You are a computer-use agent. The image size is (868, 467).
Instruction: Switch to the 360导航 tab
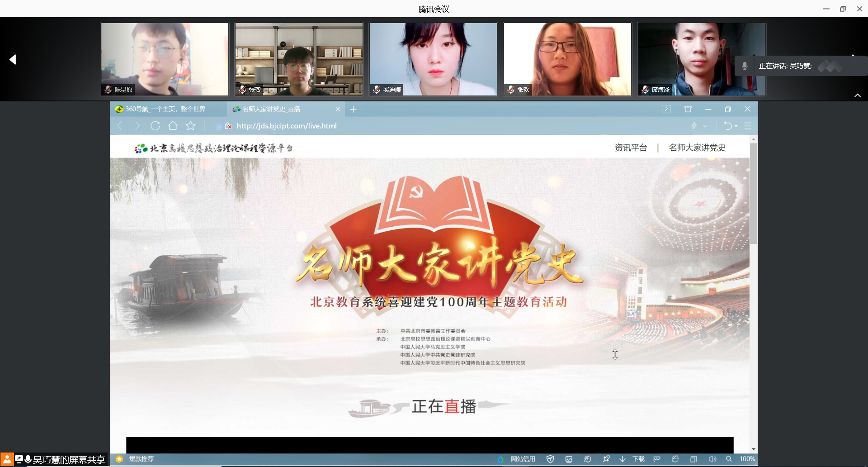point(165,109)
